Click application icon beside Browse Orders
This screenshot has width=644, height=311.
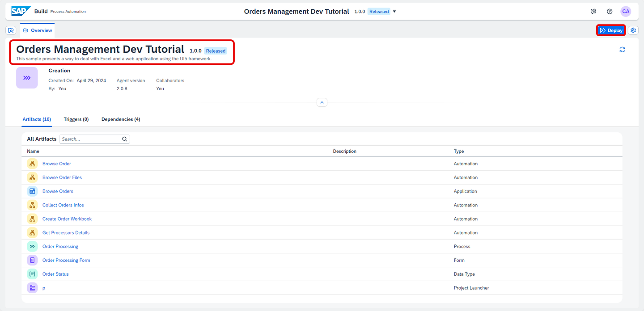(32, 191)
